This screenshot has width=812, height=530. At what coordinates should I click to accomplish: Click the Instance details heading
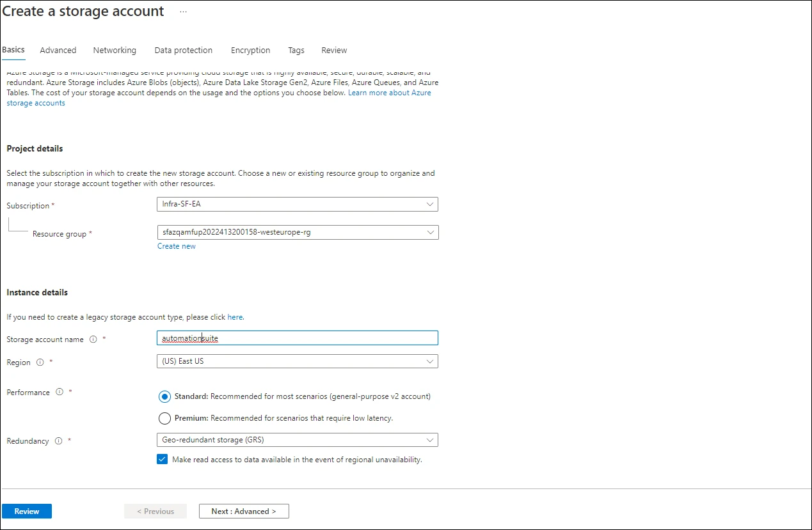pos(37,293)
